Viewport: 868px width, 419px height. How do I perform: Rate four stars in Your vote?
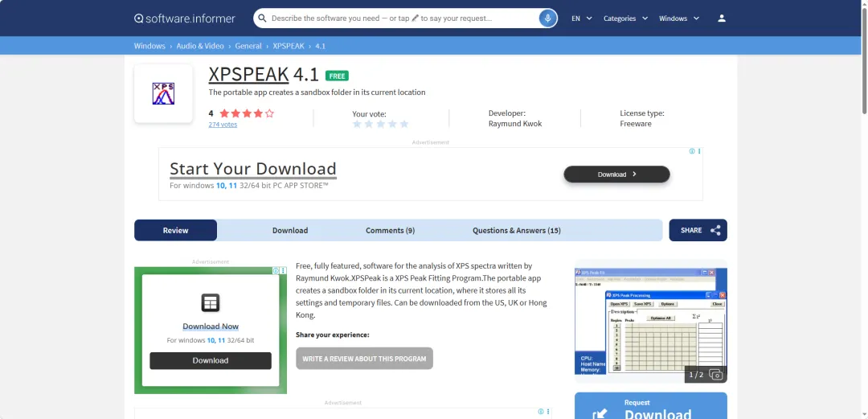392,124
